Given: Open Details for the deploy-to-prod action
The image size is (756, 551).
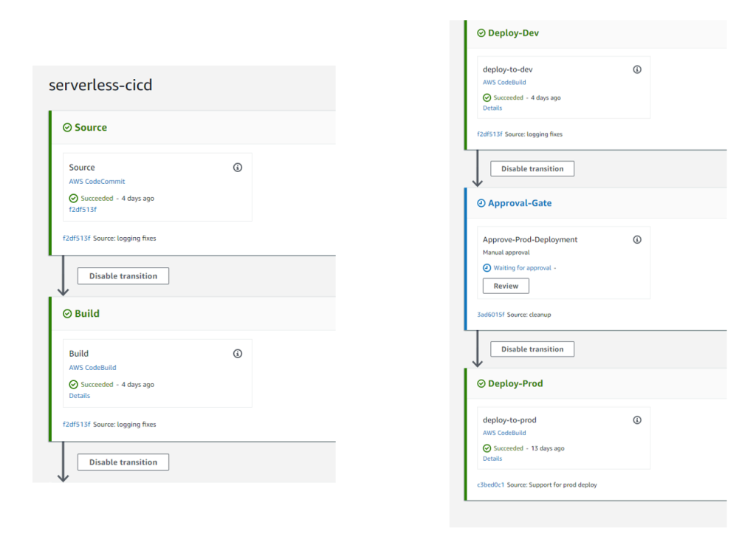Looking at the screenshot, I should [x=492, y=458].
